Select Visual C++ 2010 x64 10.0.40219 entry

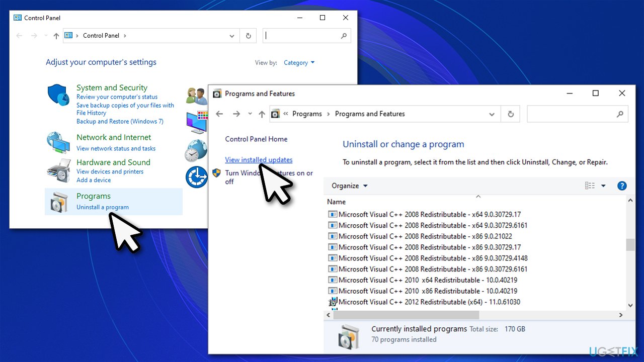(x=423, y=280)
